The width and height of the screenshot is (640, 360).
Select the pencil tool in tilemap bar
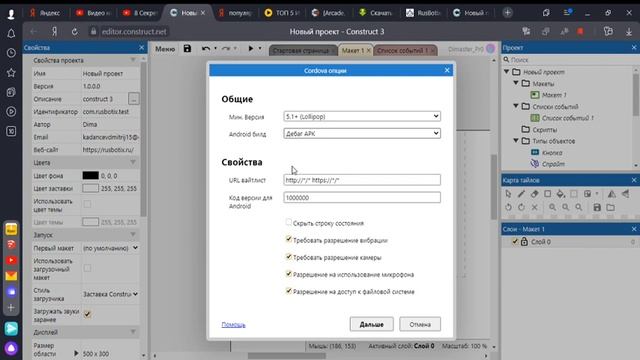[521, 194]
